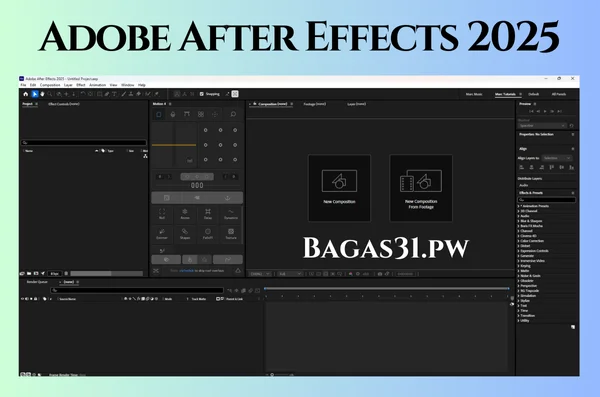Click the Delay tool in Motion panel
This screenshot has height=397, width=600.
pyautogui.click(x=208, y=214)
